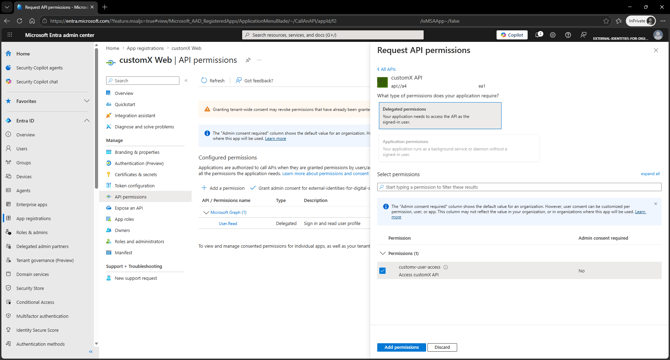Screen dimensions: 670x360
Task: Click Home in the breadcrumb
Action: tap(112, 48)
